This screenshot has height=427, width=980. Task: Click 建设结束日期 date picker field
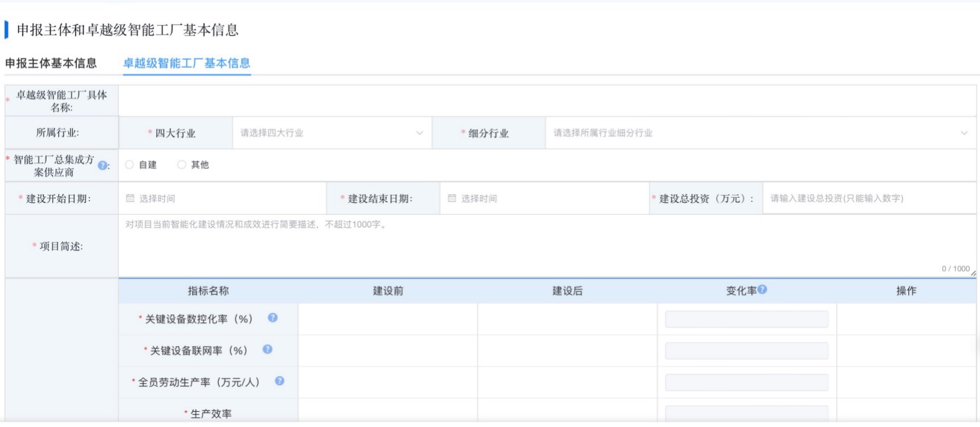coord(545,198)
